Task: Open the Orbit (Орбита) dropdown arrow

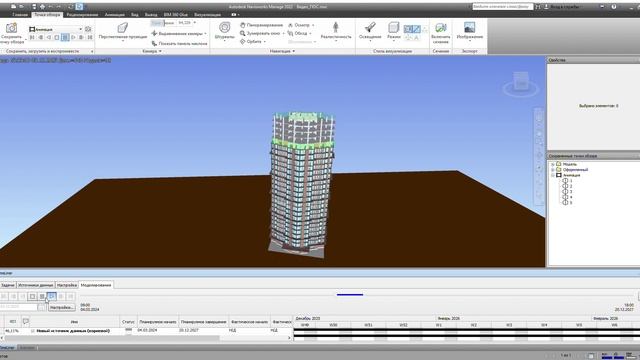Action: tap(264, 42)
